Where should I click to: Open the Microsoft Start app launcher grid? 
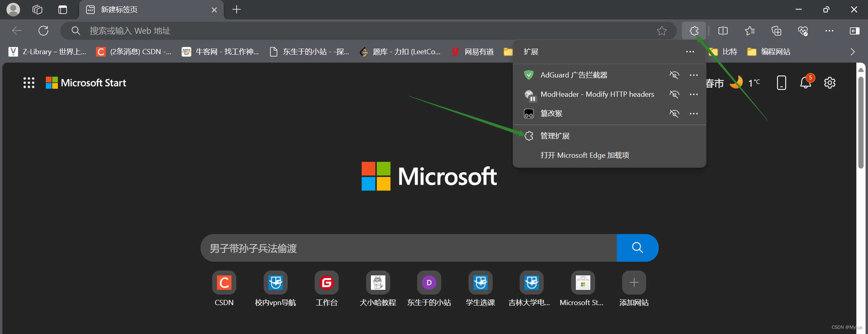29,83
